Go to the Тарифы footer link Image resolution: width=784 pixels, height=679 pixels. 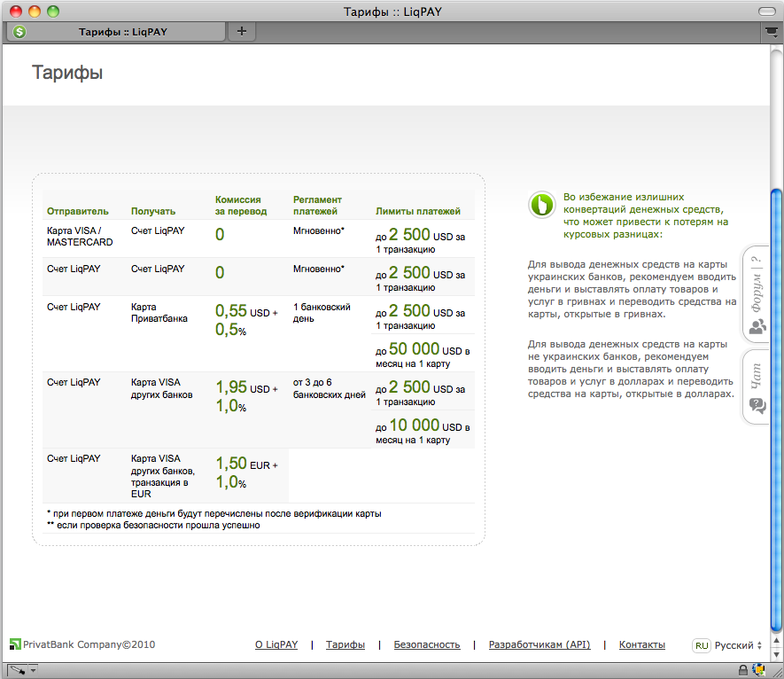(345, 645)
